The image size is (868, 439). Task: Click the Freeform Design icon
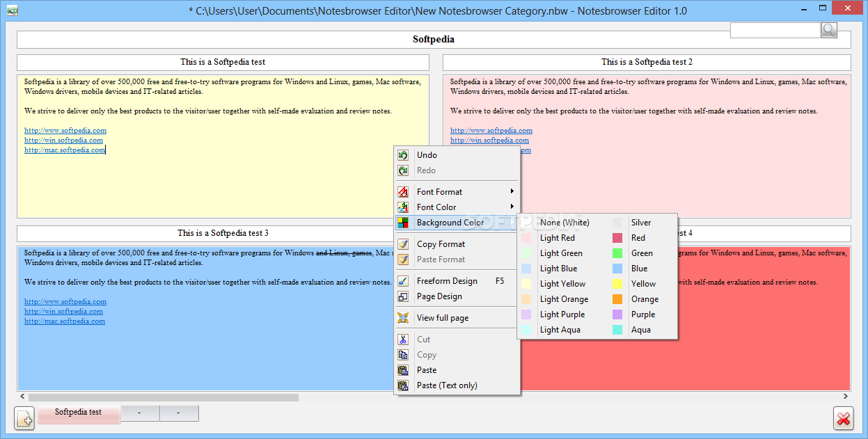point(403,281)
